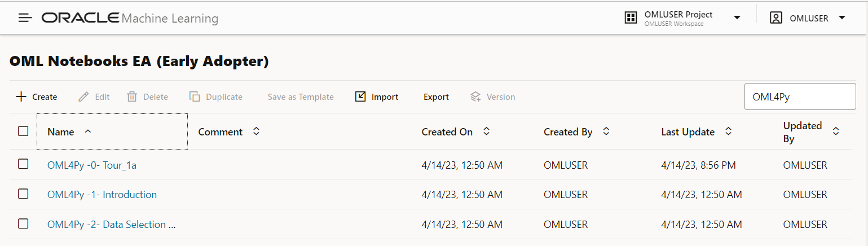
Task: Click the Import icon
Action: tap(360, 97)
